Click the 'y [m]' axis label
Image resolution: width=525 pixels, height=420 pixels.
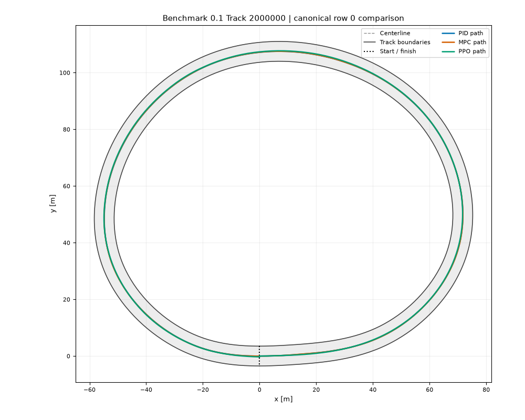(x=53, y=203)
